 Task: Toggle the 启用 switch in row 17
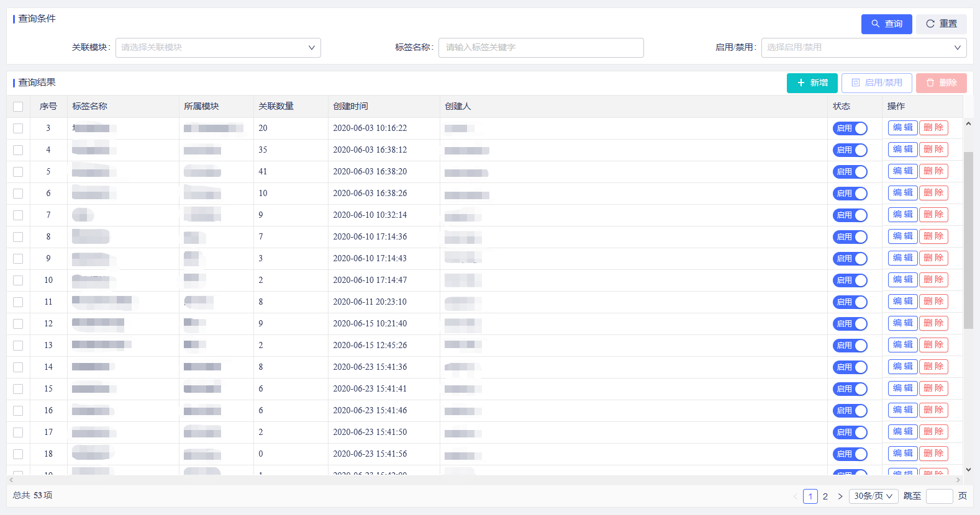(850, 432)
